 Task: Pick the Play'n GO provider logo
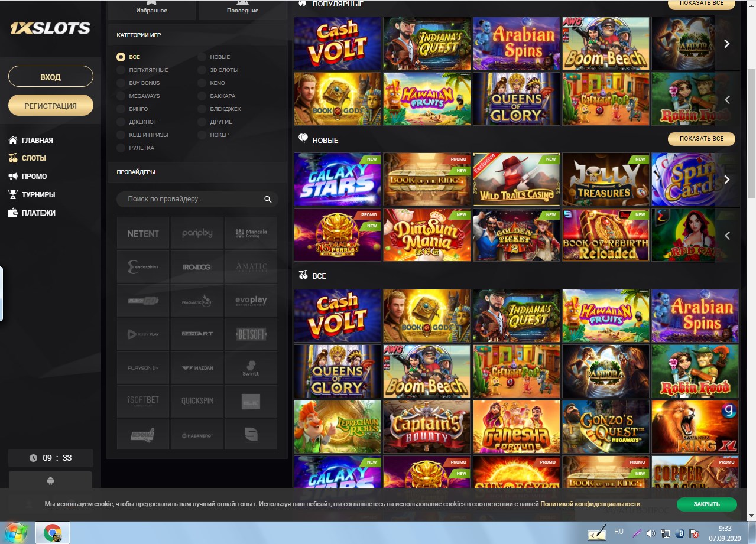click(143, 301)
